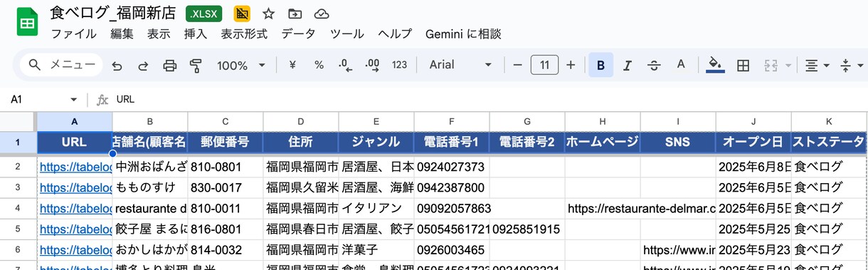Select cell with phone 0924027373
Screen dimensions: 868x270
pyautogui.click(x=452, y=167)
